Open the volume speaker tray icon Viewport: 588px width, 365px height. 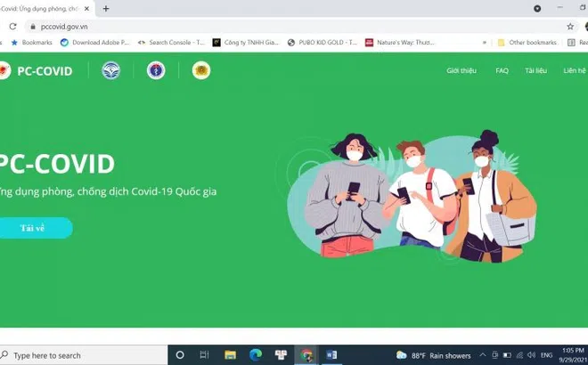click(x=531, y=355)
